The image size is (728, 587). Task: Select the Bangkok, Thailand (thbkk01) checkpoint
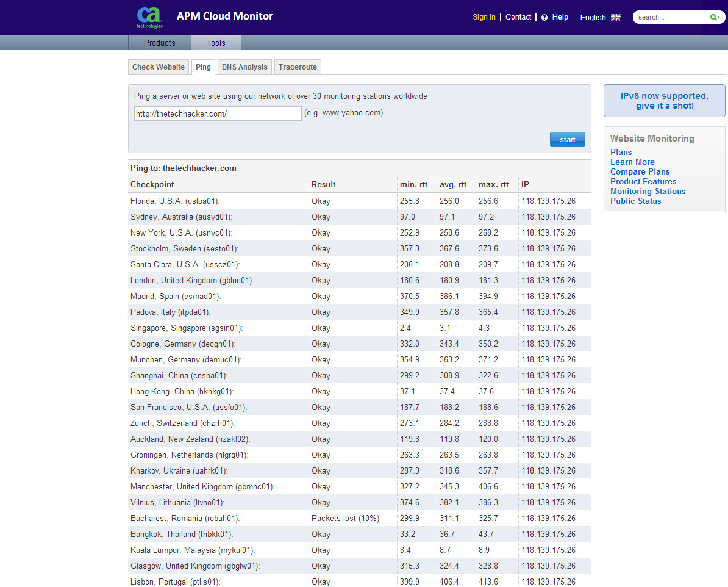(x=182, y=534)
